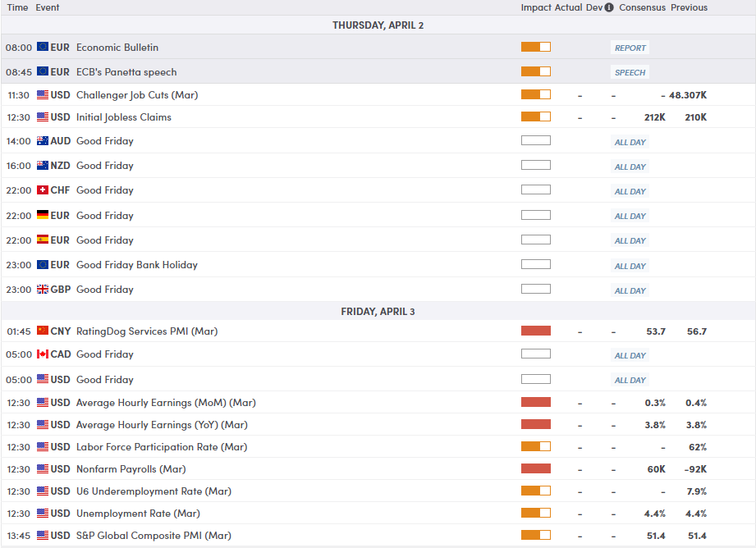The width and height of the screenshot is (756, 548).
Task: Click the 13:45 time on S&P Global row
Action: [19, 536]
